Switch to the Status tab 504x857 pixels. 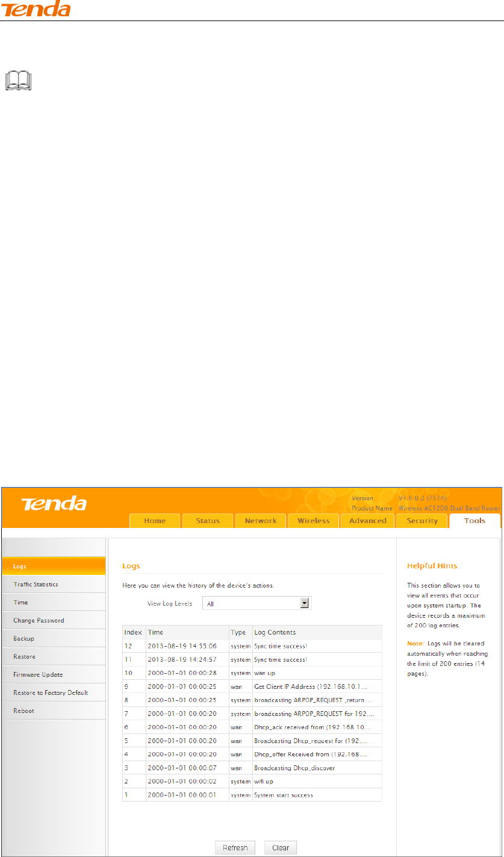(x=208, y=521)
